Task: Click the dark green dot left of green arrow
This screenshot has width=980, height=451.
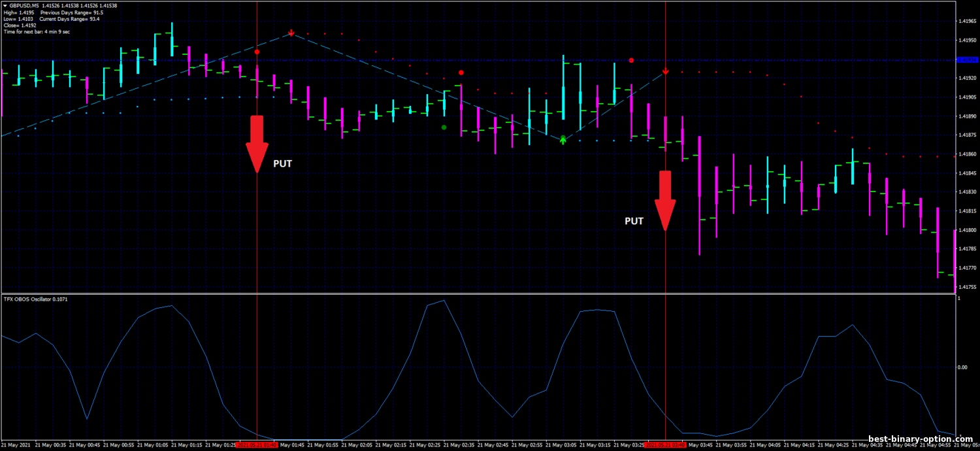Action: click(x=444, y=127)
